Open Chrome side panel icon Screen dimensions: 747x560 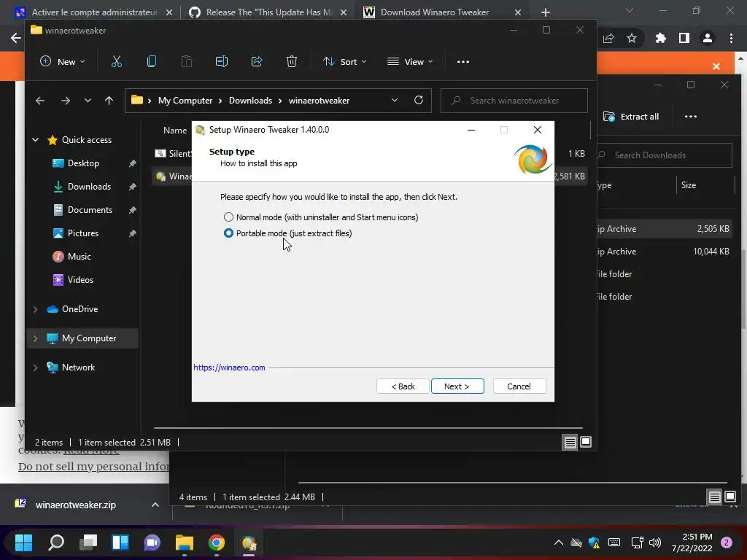[684, 38]
